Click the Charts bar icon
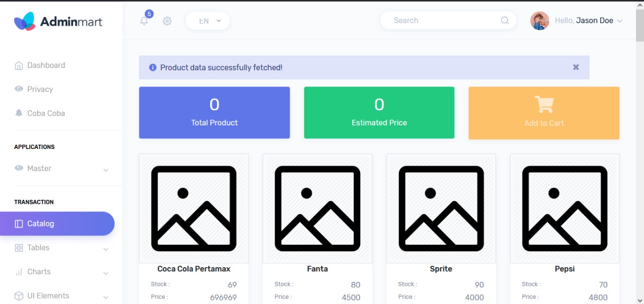The height and width of the screenshot is (304, 644). [x=19, y=272]
